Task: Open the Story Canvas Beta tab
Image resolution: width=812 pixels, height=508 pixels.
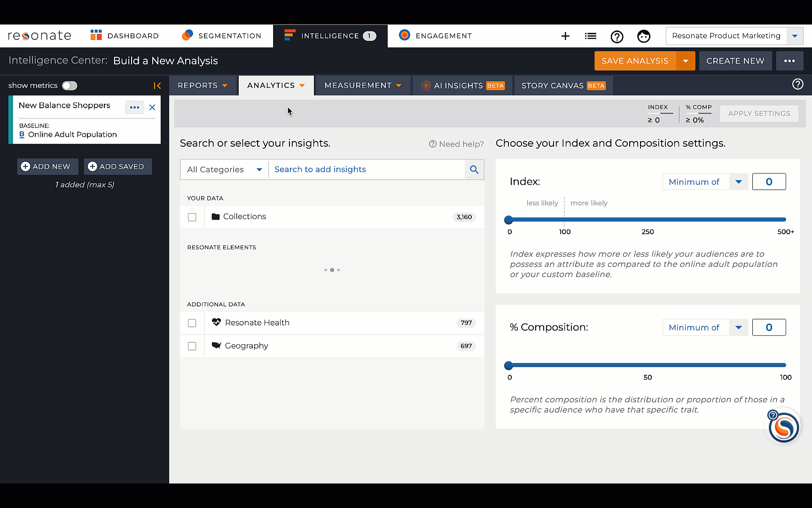Action: pos(563,85)
